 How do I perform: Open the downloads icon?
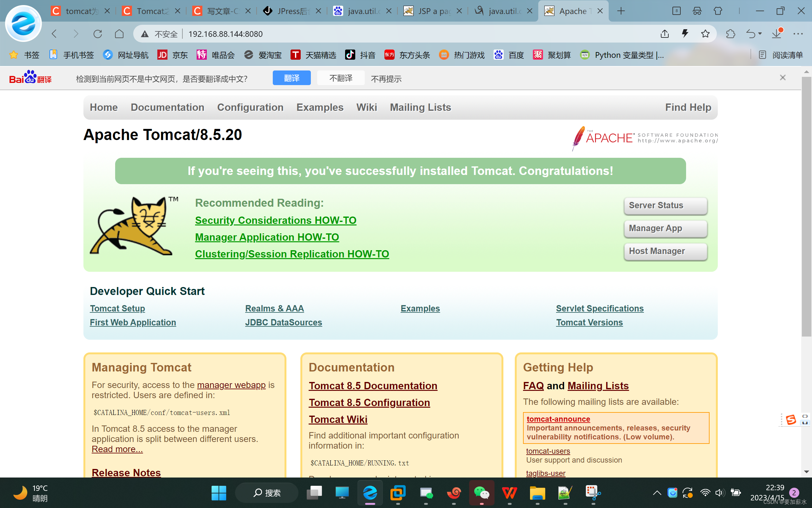click(x=777, y=34)
